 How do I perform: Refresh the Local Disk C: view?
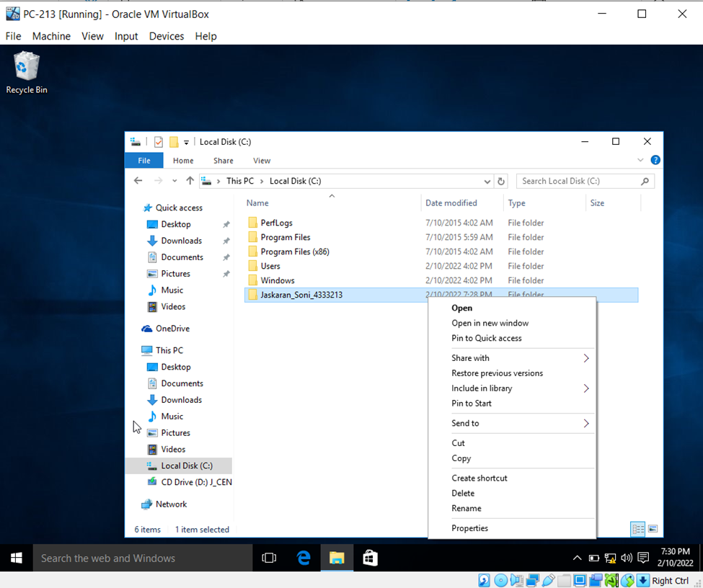[501, 181]
